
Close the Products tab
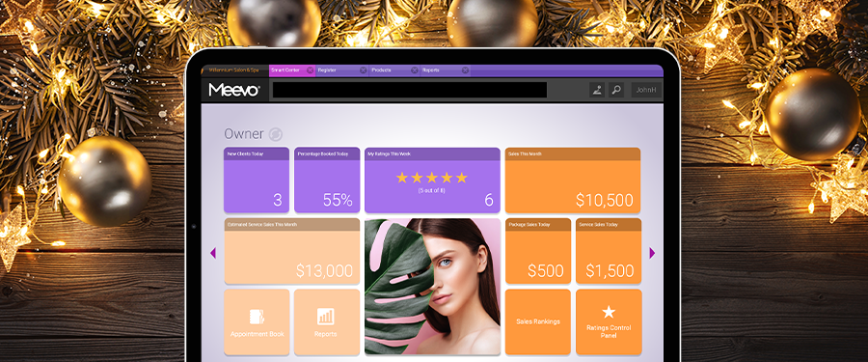pos(415,70)
